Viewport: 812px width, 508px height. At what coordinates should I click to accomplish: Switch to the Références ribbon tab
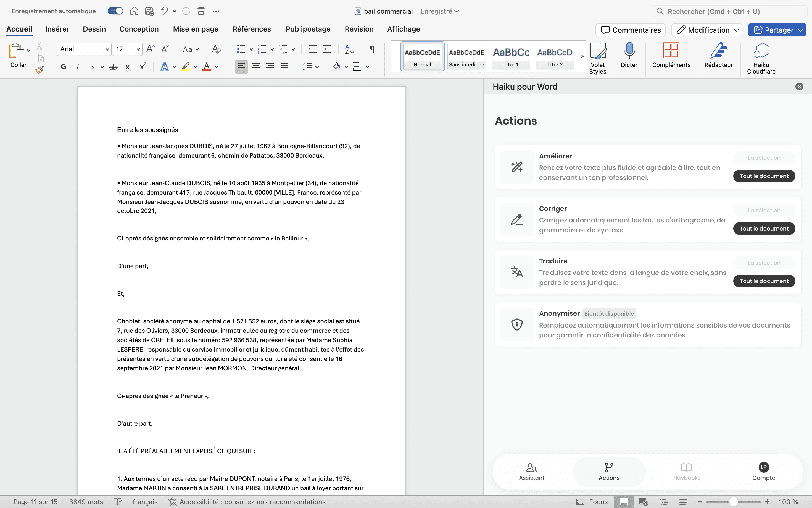click(251, 29)
